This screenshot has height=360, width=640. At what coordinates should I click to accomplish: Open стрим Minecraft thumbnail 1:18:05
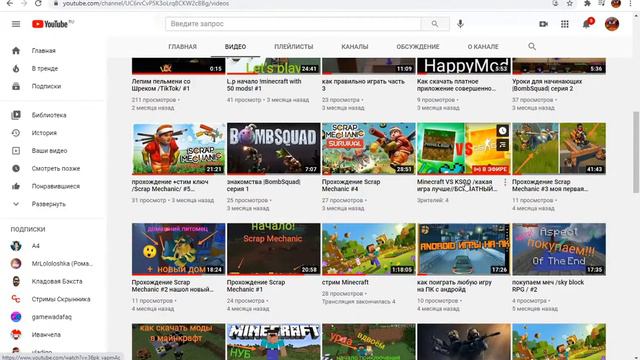pos(369,249)
